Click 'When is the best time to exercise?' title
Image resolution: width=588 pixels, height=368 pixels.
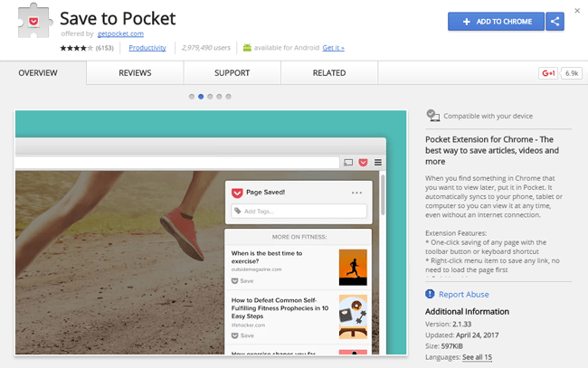click(267, 257)
